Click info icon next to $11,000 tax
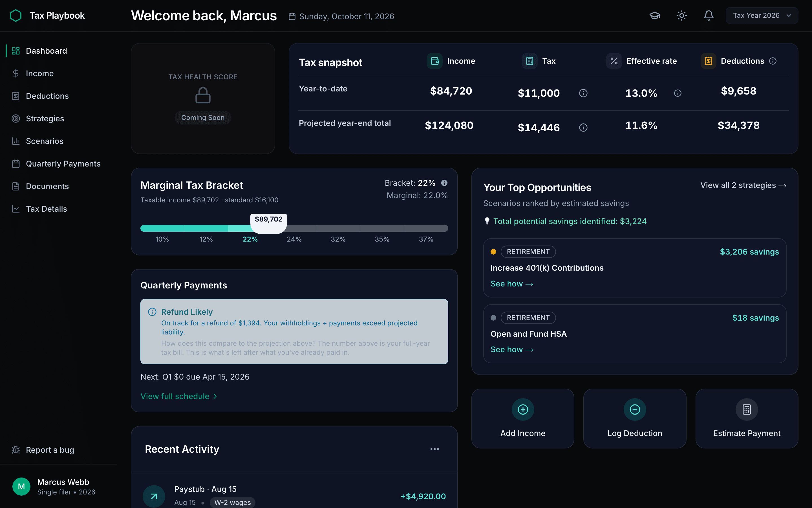Image resolution: width=812 pixels, height=508 pixels. [583, 93]
